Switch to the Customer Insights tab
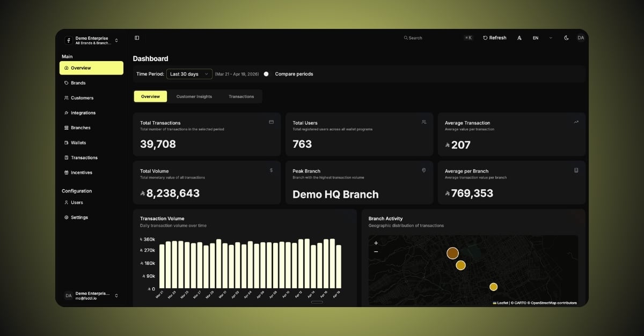Viewport: 644px width, 336px height. pos(194,96)
